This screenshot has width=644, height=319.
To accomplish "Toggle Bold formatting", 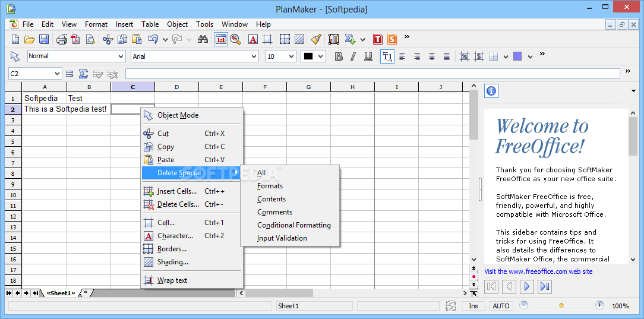I will [339, 56].
